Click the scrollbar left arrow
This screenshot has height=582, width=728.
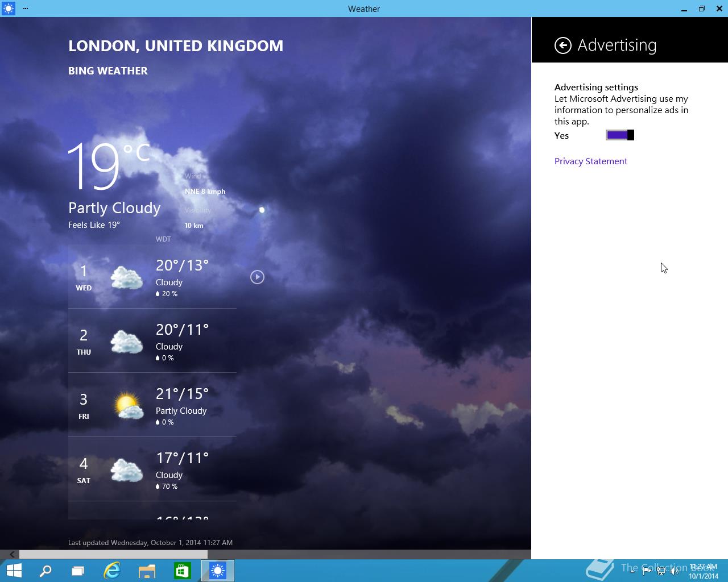(x=11, y=554)
